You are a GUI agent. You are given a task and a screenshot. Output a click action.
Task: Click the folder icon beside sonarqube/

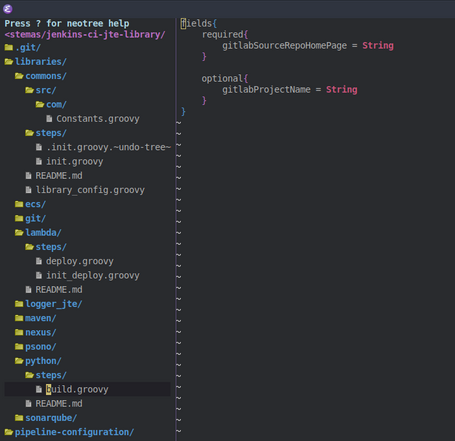click(19, 418)
